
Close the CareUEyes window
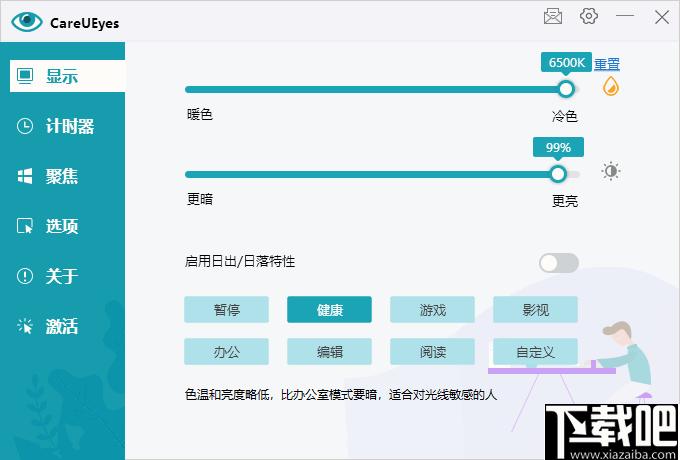click(x=662, y=17)
